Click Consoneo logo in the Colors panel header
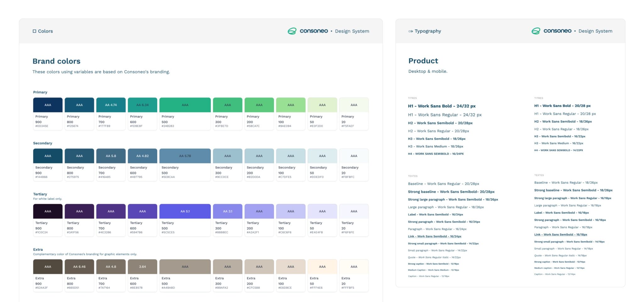Screen dimensions: 644x302 308,31
